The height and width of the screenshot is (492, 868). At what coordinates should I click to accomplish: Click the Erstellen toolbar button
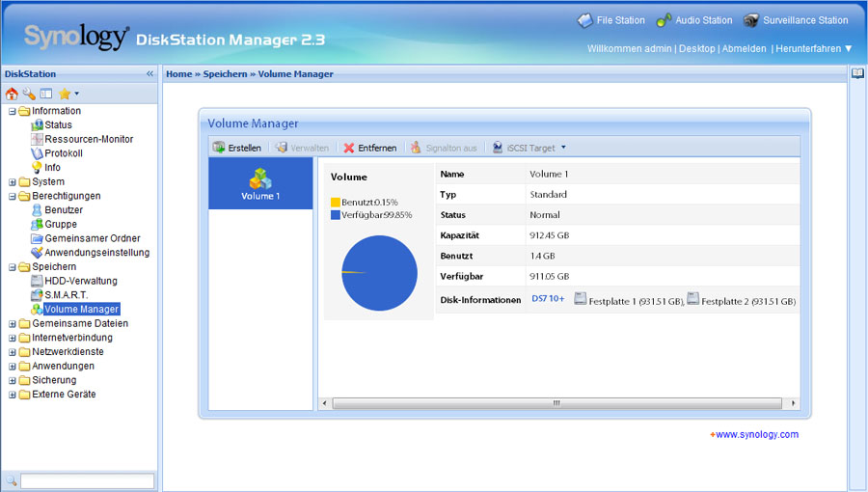tap(237, 148)
